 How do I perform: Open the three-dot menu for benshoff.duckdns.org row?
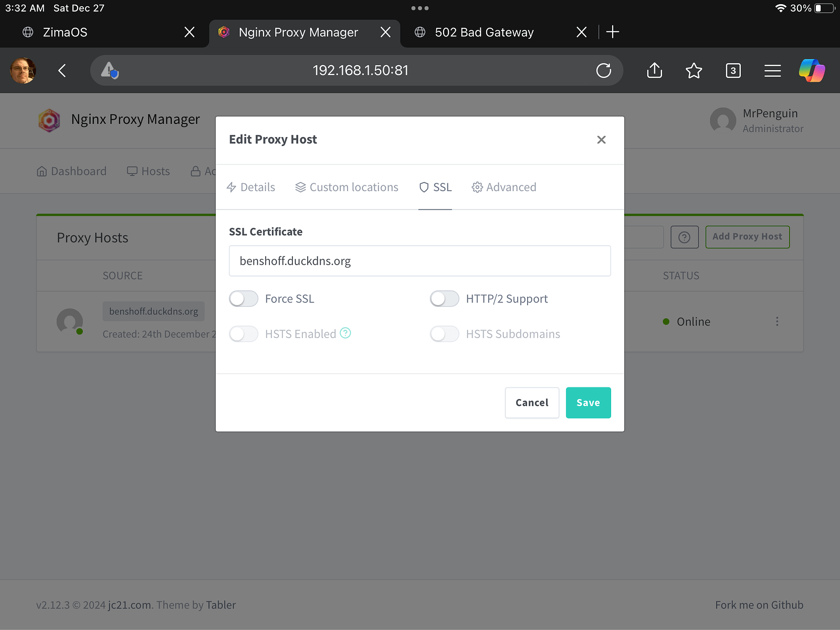click(x=777, y=321)
